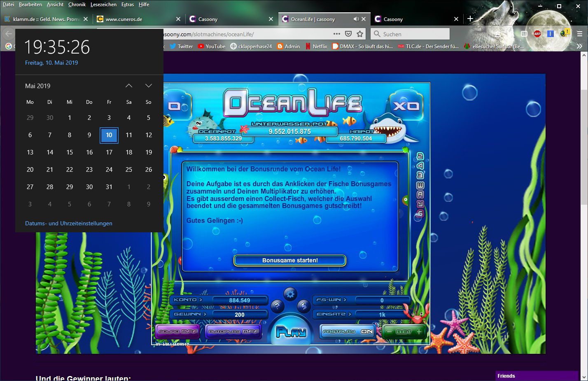The height and width of the screenshot is (381, 588).
Task: Switch to the www.cuneros.de tab
Action: pos(139,19)
